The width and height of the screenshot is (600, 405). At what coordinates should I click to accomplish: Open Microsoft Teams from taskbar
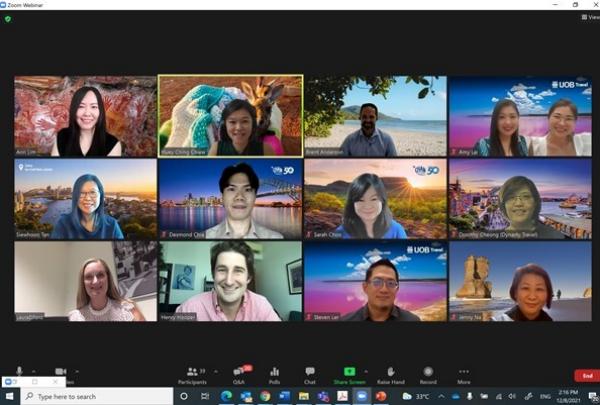click(323, 396)
